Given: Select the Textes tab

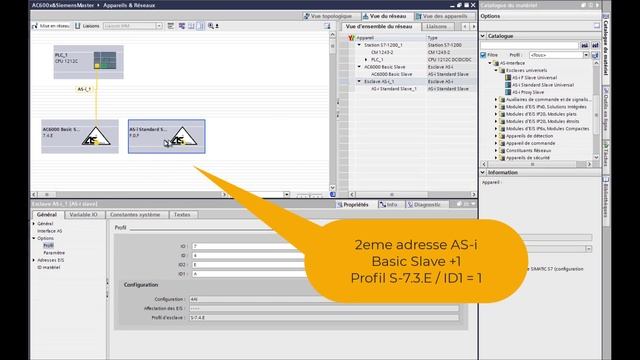Looking at the screenshot, I should (x=182, y=214).
